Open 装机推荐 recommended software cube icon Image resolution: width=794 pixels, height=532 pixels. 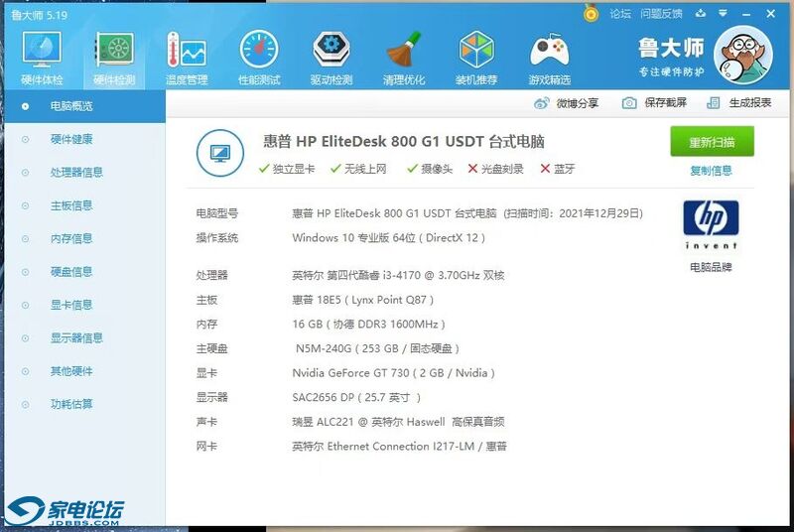click(x=476, y=59)
